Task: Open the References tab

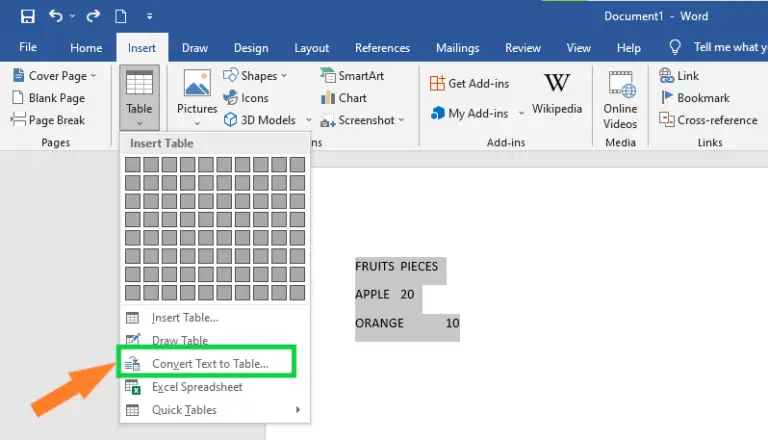Action: 382,48
